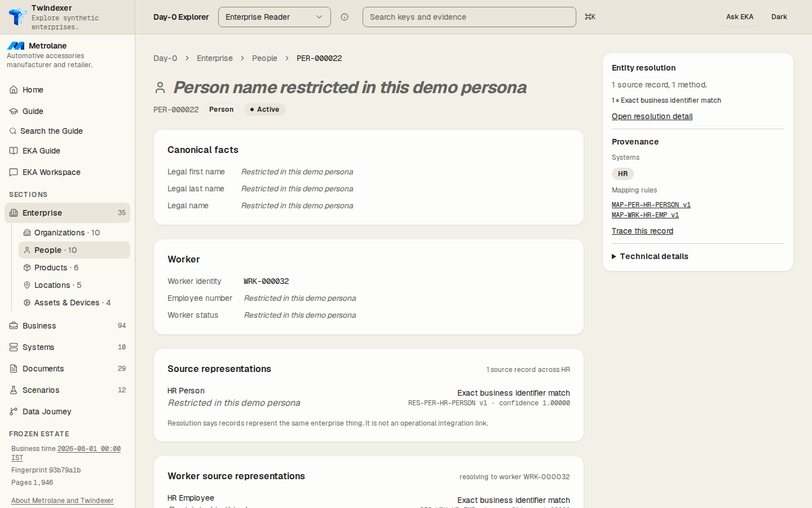Viewport: 812px width, 508px height.
Task: Open the Scenarios section
Action: click(x=67, y=390)
